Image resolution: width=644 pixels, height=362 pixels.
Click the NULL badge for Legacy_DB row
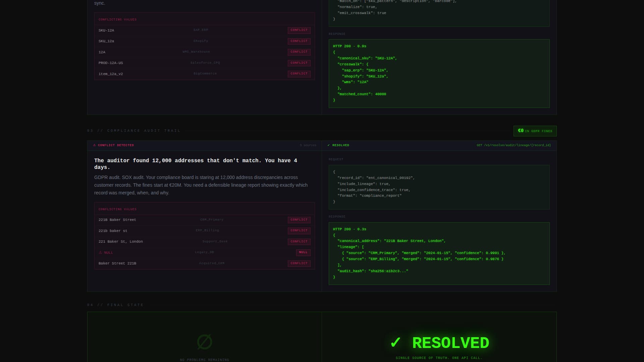(303, 252)
